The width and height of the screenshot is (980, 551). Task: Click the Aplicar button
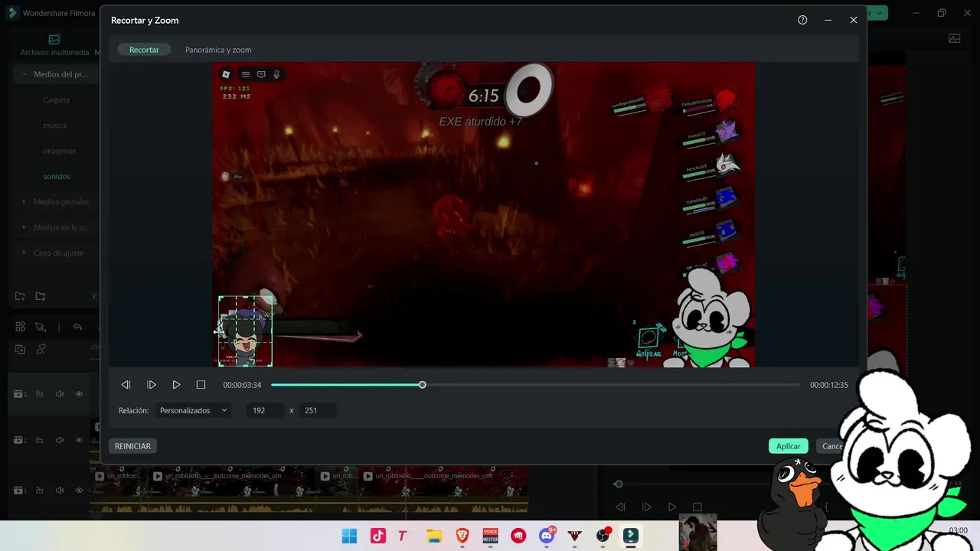pyautogui.click(x=788, y=446)
